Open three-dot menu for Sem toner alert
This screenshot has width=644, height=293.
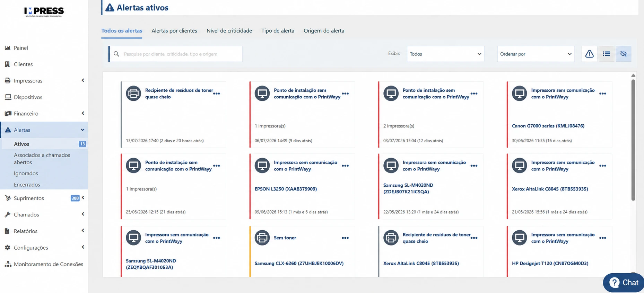tap(345, 238)
